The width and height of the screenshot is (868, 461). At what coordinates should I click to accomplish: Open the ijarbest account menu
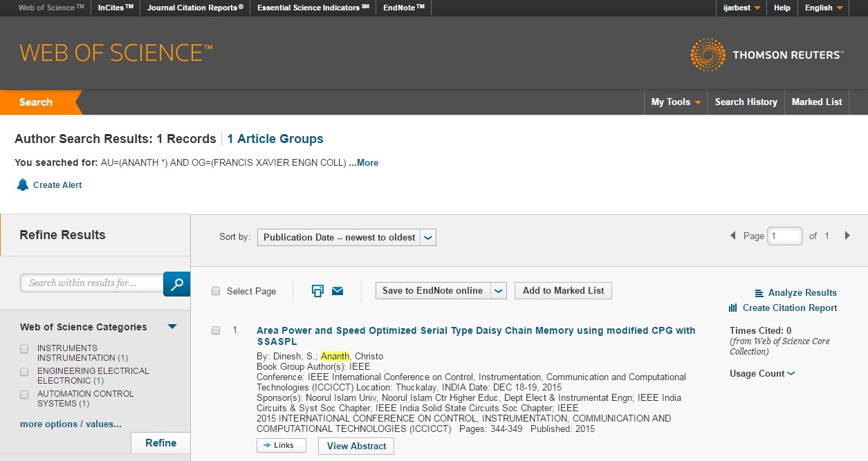pos(742,8)
